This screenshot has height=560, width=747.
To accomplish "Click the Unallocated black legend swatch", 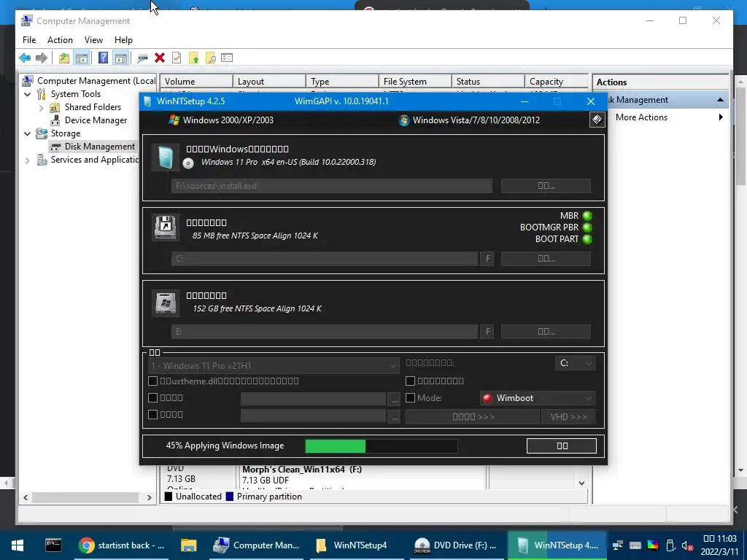I will 169,496.
